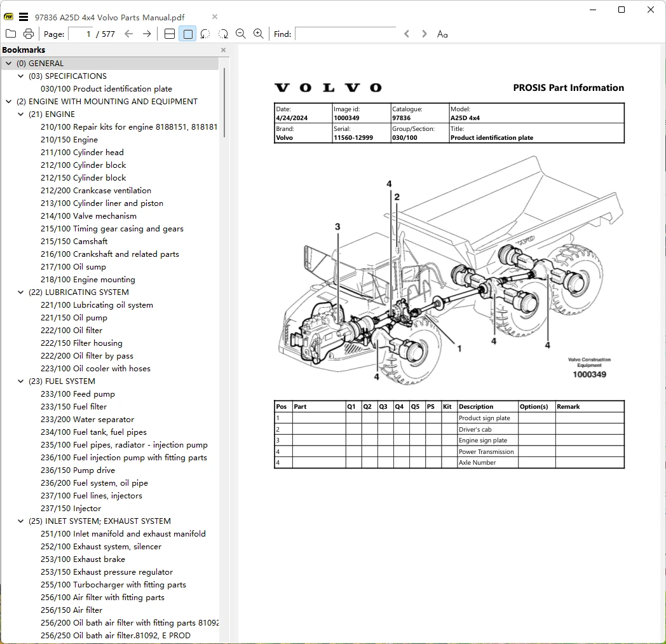666x644 pixels.
Task: Close the Bookmarks panel
Action: [x=224, y=50]
